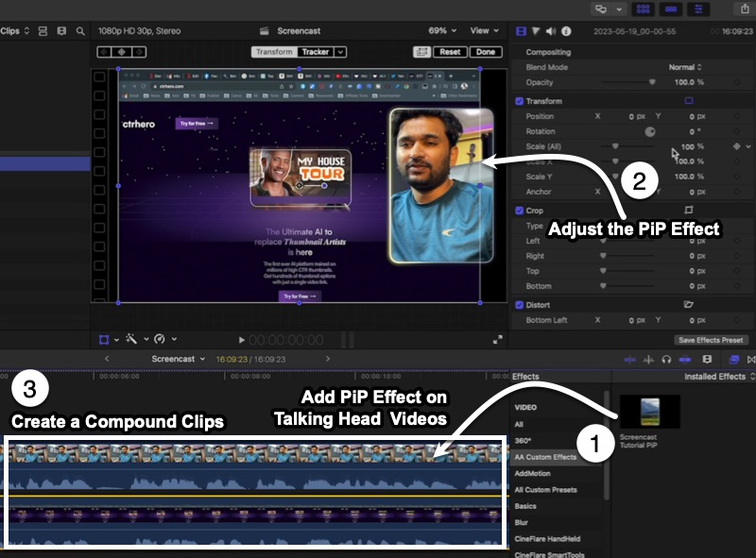Open the 69% zoom dropdown

pos(442,31)
